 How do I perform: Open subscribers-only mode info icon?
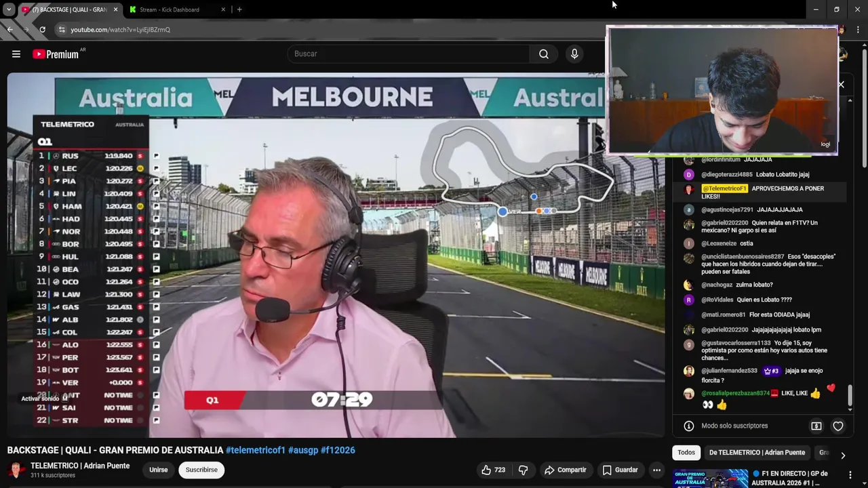(689, 426)
